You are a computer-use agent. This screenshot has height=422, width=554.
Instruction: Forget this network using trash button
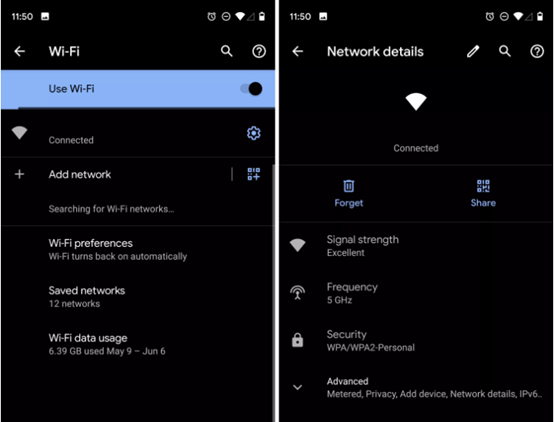point(349,193)
